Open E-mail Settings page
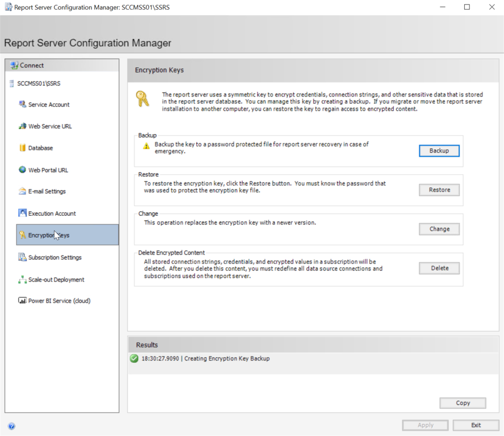The image size is (504, 436). pyautogui.click(x=47, y=192)
